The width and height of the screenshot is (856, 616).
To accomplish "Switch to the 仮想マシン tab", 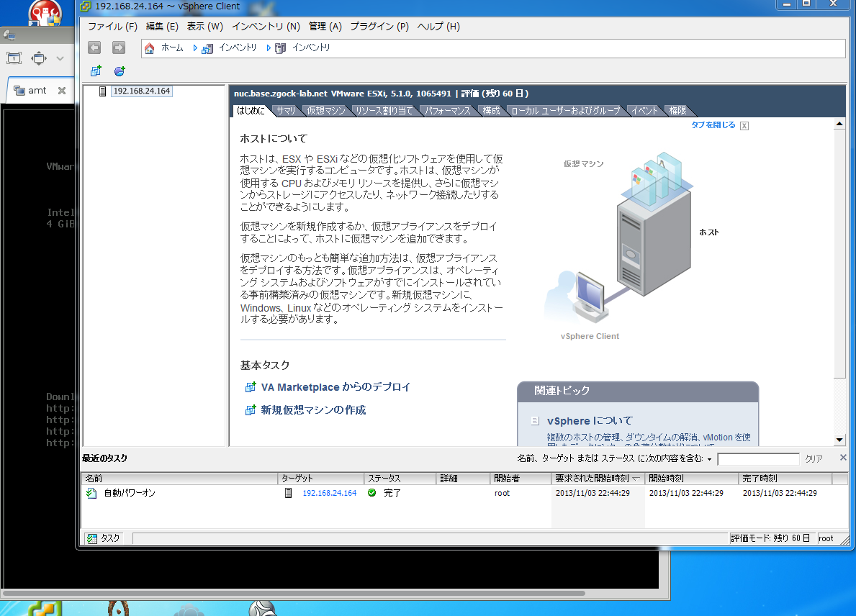I will pos(326,111).
